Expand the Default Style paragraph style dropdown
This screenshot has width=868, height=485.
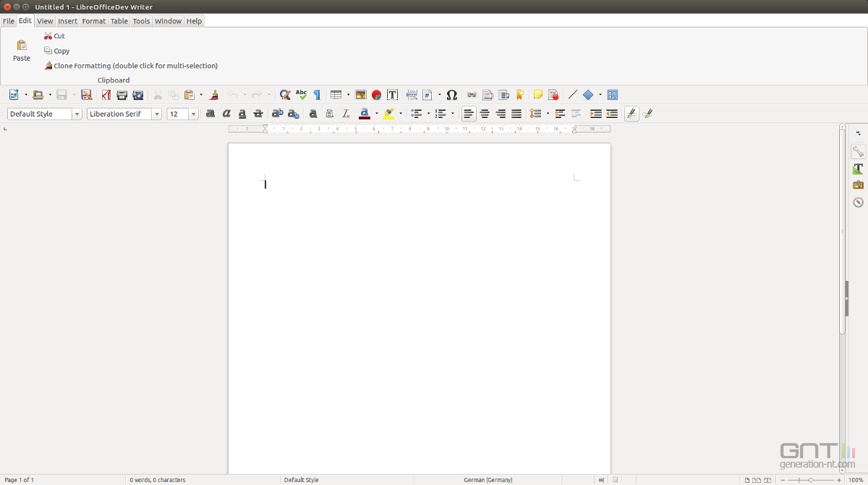pos(77,114)
